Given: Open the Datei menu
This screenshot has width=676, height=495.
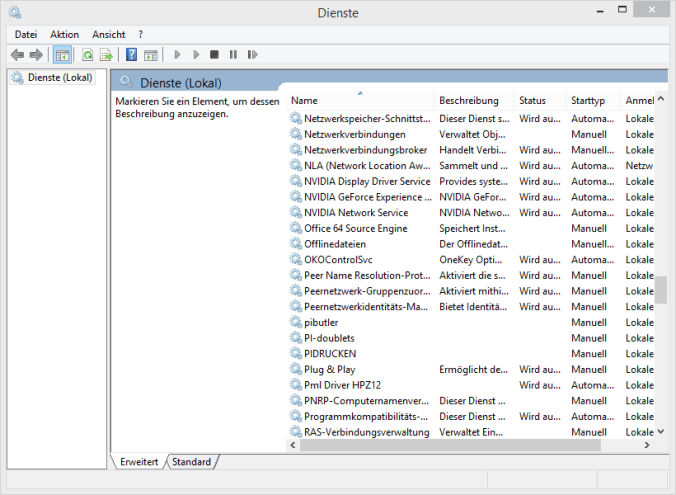Looking at the screenshot, I should point(26,34).
